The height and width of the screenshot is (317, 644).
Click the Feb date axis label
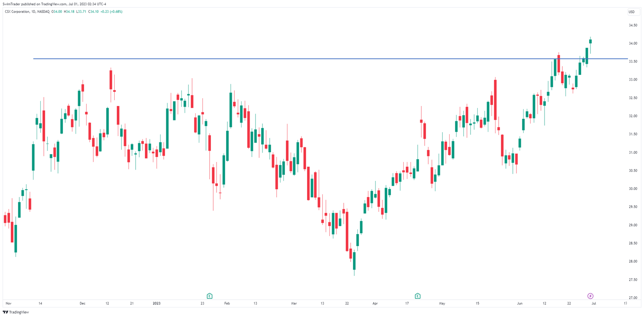click(227, 303)
